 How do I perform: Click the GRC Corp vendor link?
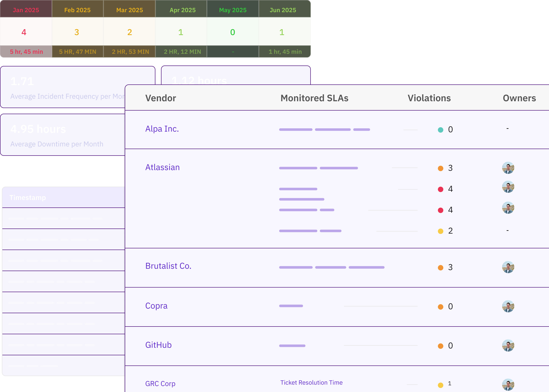(x=160, y=384)
